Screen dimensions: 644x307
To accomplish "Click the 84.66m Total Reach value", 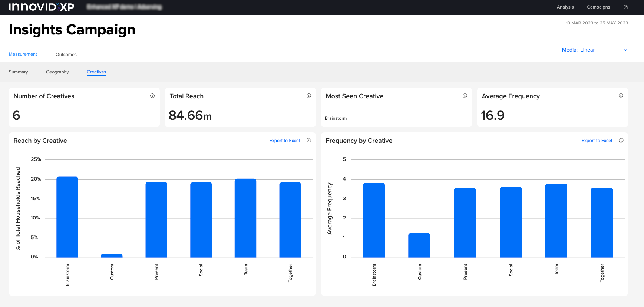I will click(x=190, y=116).
